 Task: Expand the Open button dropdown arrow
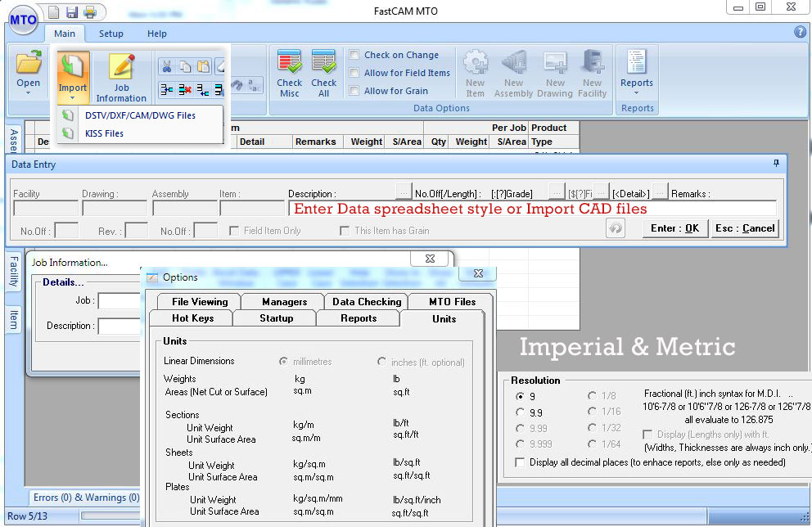[28, 93]
